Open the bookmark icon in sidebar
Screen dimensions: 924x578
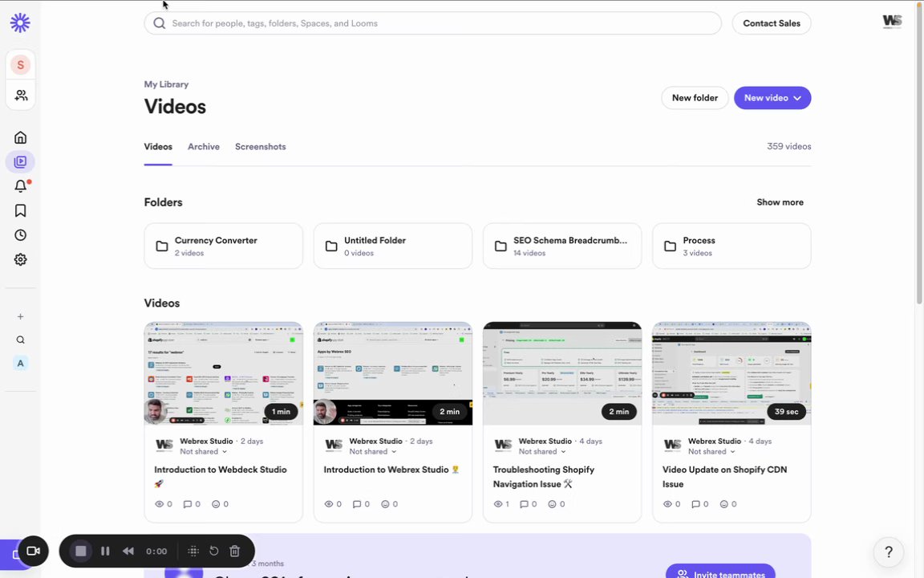point(21,210)
